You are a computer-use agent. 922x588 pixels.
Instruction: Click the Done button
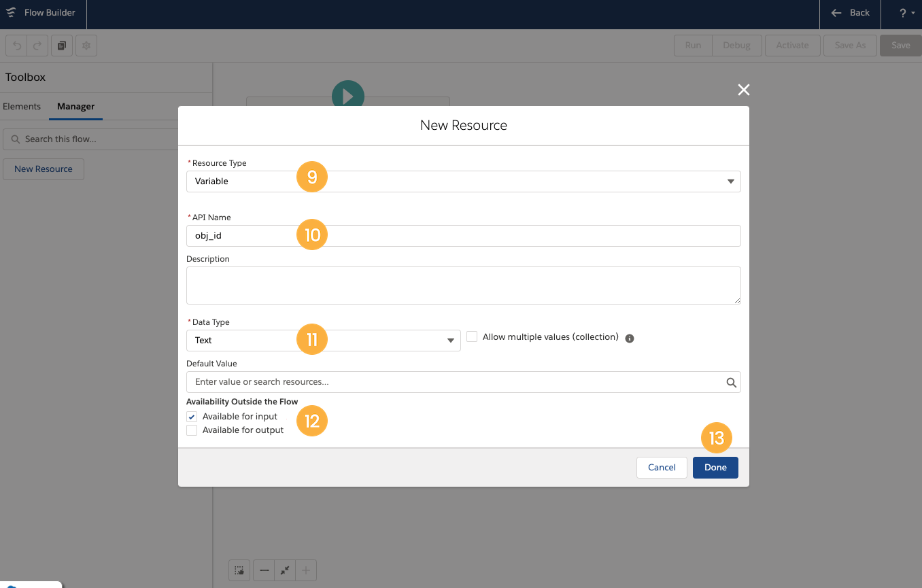pyautogui.click(x=715, y=467)
